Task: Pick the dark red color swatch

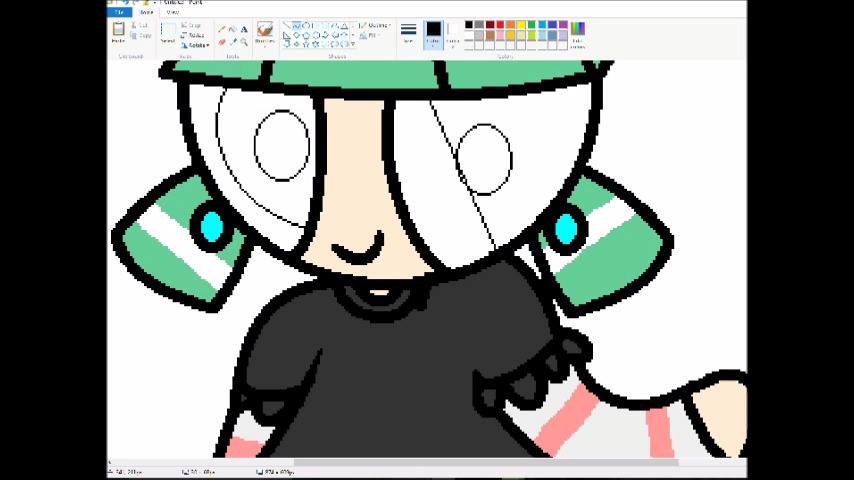Action: coord(490,25)
